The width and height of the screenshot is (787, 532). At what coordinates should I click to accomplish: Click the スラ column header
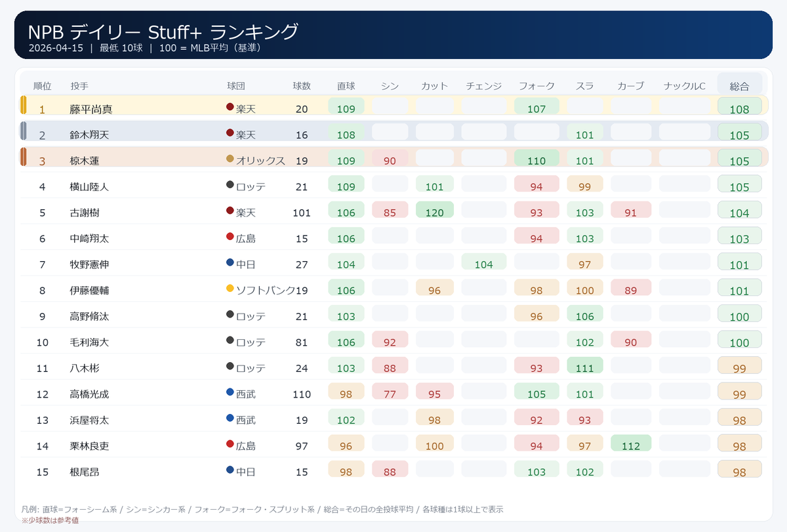click(x=585, y=86)
